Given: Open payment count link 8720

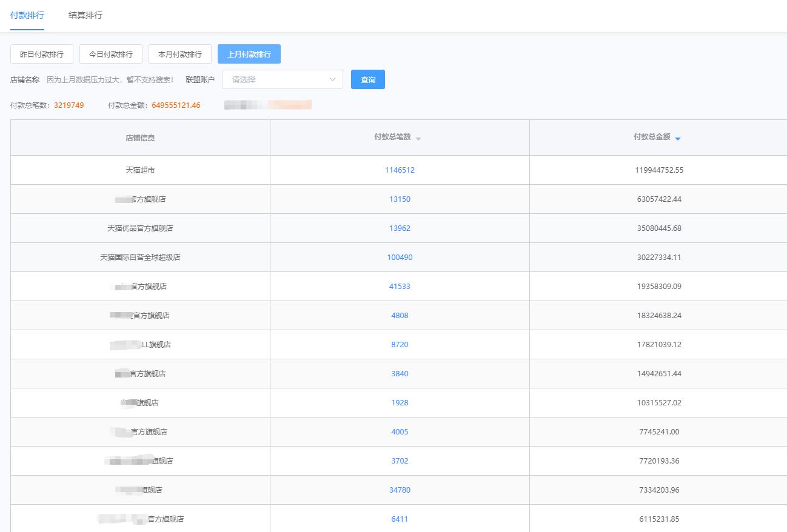Looking at the screenshot, I should click(x=400, y=345).
